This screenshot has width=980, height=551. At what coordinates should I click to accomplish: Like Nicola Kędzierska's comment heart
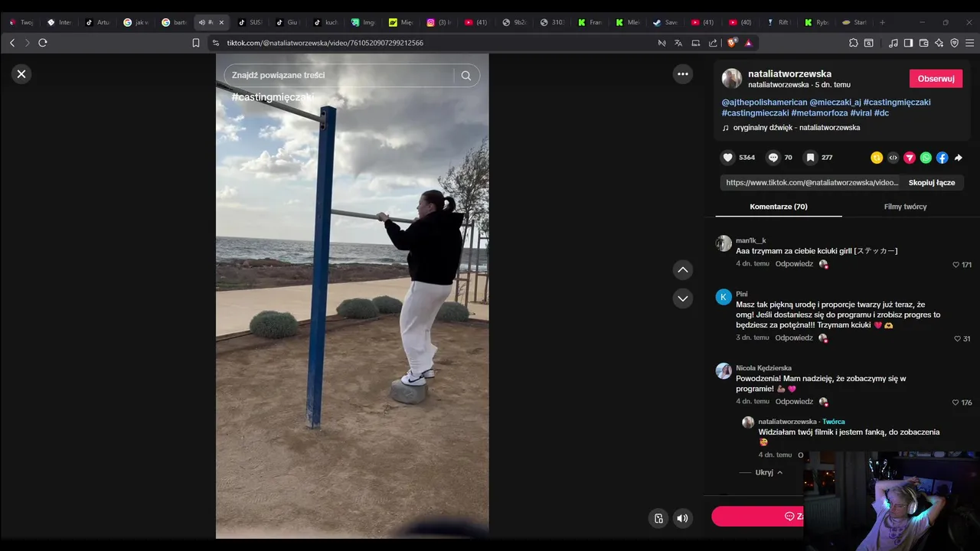[x=956, y=403]
